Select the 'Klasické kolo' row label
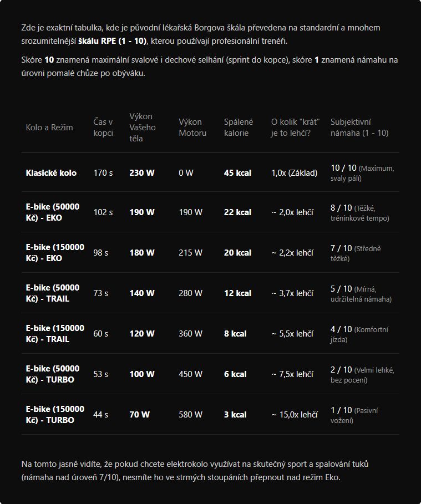The image size is (421, 504). pos(51,173)
